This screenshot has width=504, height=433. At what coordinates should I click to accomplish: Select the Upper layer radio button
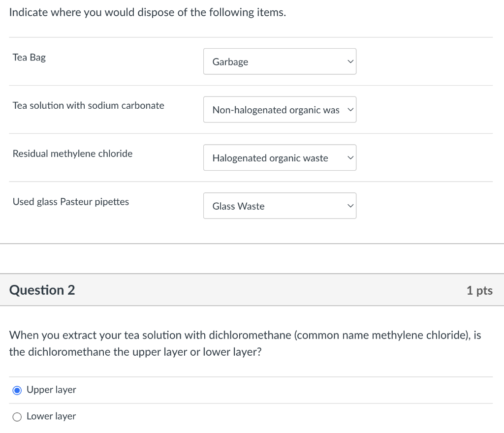[x=17, y=390]
